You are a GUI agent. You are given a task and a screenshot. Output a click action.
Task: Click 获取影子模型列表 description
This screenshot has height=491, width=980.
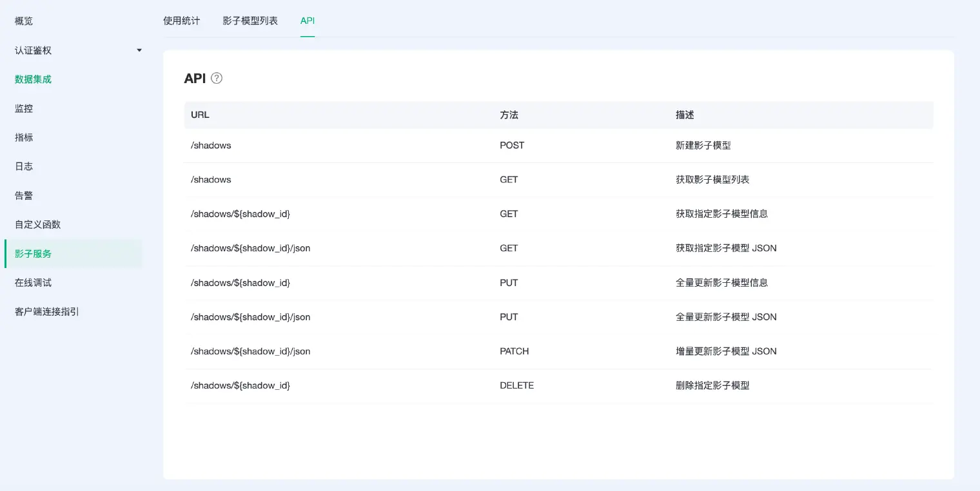click(712, 180)
